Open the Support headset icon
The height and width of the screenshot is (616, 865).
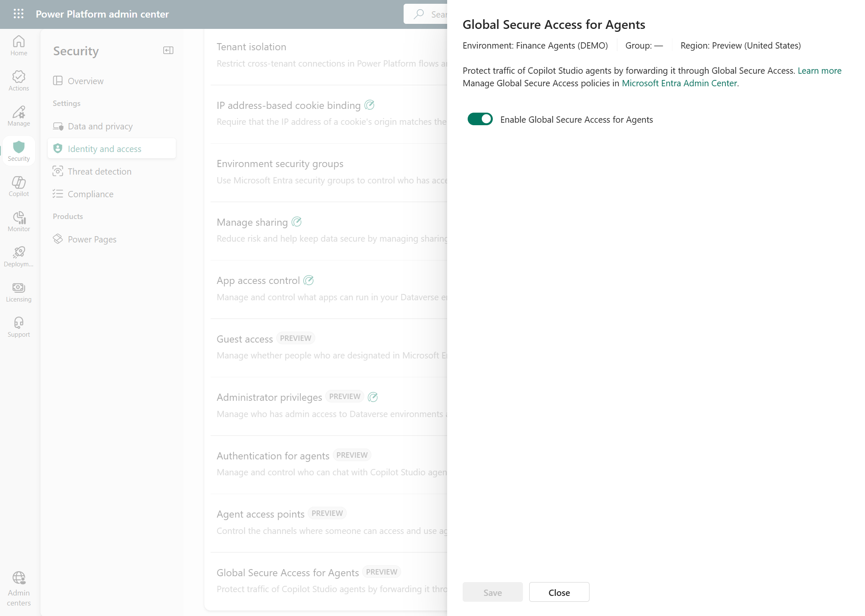pyautogui.click(x=19, y=327)
